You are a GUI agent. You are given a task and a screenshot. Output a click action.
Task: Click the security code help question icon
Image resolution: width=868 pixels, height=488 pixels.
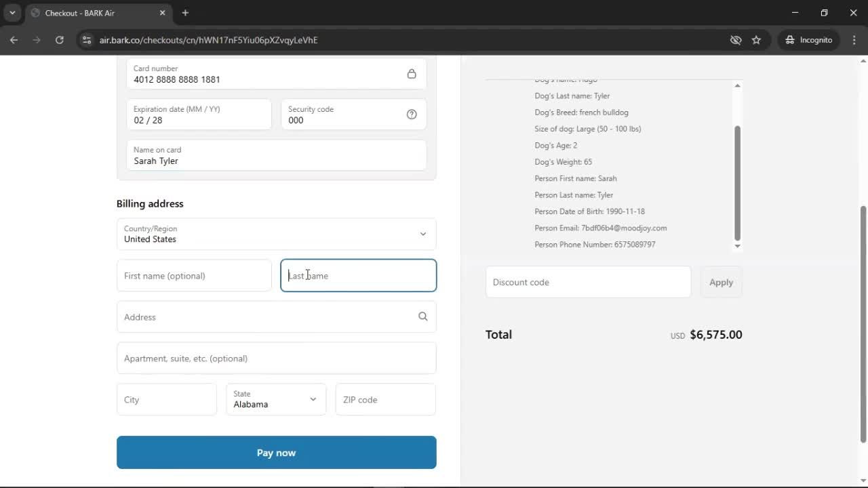(412, 115)
